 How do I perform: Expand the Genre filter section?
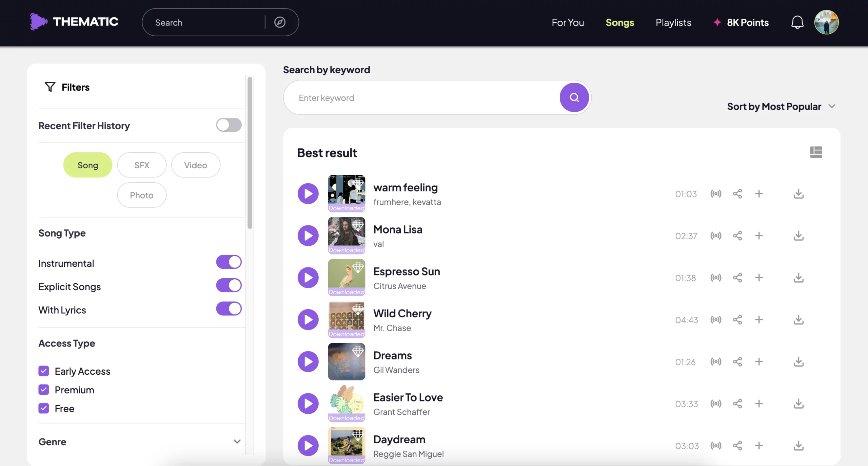tap(237, 442)
